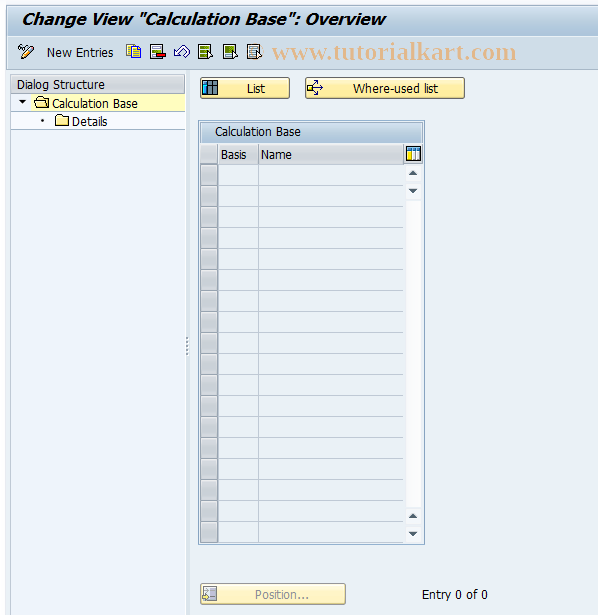Screen dimensions: 598x615
Task: Click the first empty Basis cell
Action: pos(238,175)
